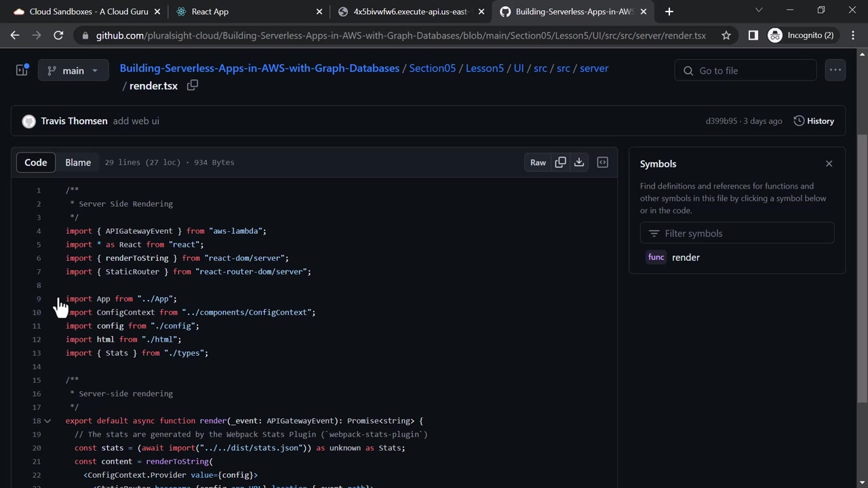Close the Symbols panel
The width and height of the screenshot is (868, 488).
pyautogui.click(x=829, y=163)
